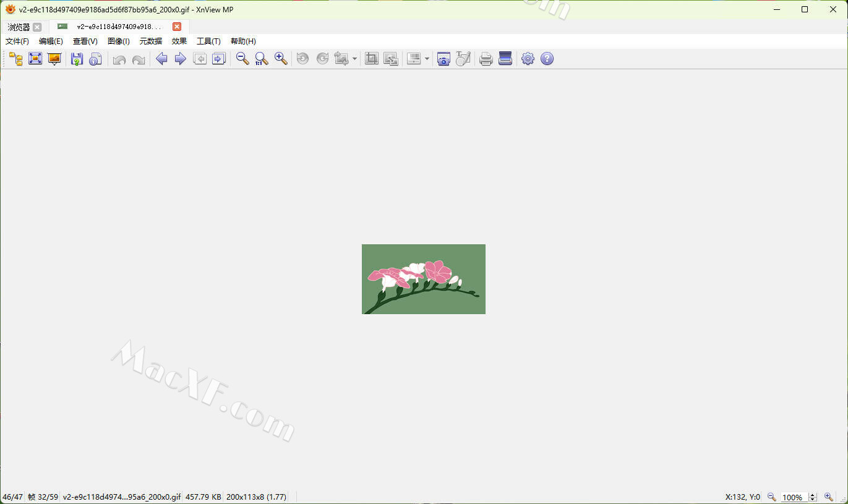Viewport: 848px width, 504px height.
Task: Click the 457.79 KB file size text
Action: click(203, 497)
